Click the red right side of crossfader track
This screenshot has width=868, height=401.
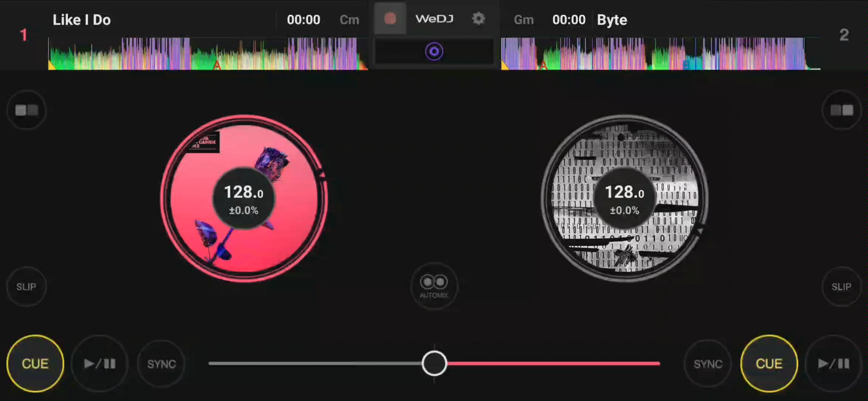[553, 363]
